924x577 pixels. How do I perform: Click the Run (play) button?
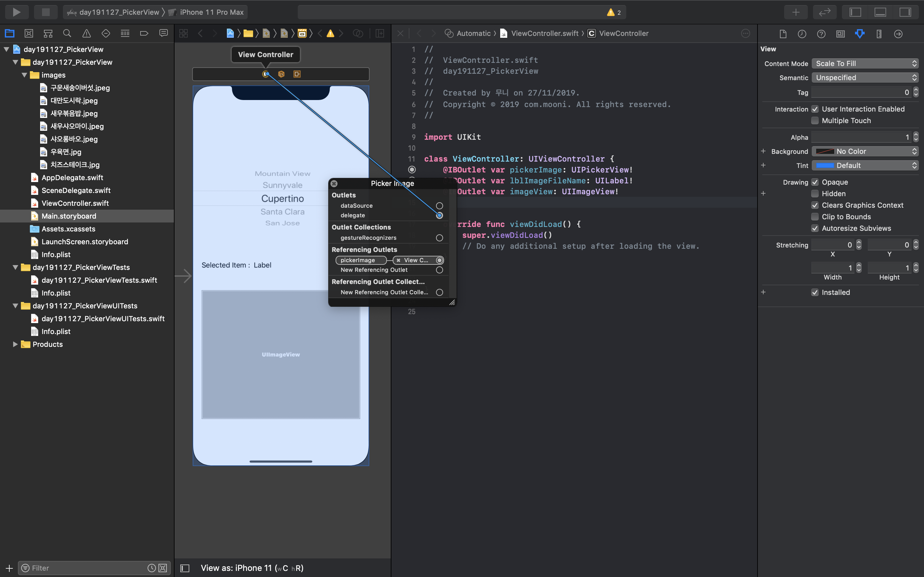(16, 12)
